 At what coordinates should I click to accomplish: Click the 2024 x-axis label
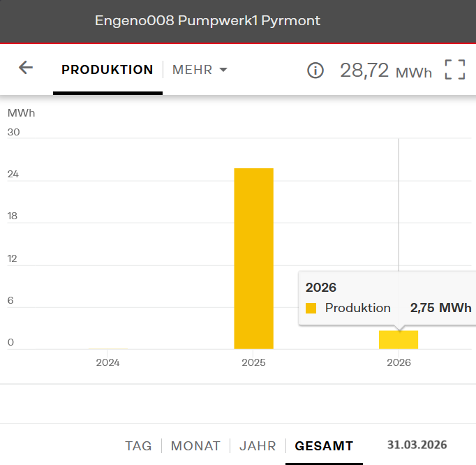point(108,362)
